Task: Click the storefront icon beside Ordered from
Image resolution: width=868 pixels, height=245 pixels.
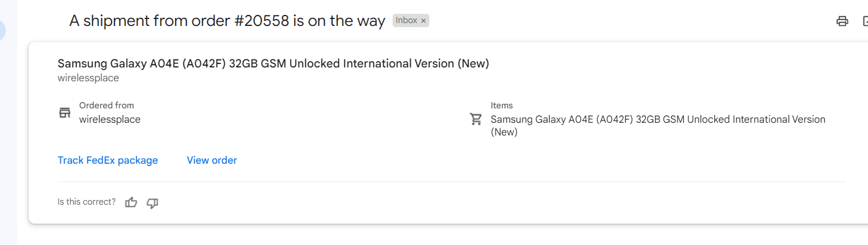Action: pos(65,112)
